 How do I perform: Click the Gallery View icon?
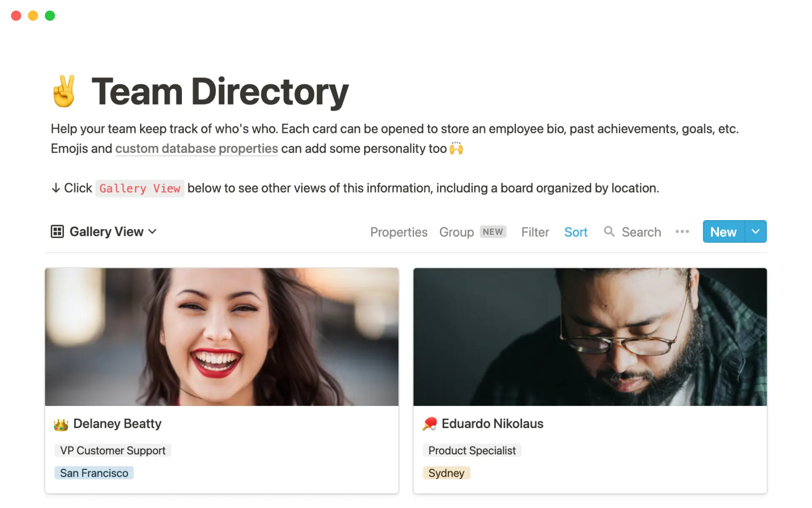coord(57,231)
